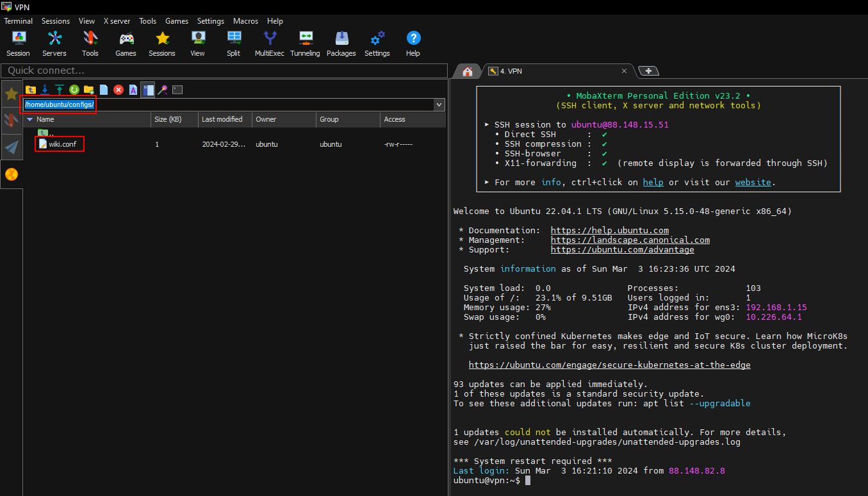Click the SFTP upload arrow icon
868x496 pixels.
click(60, 90)
